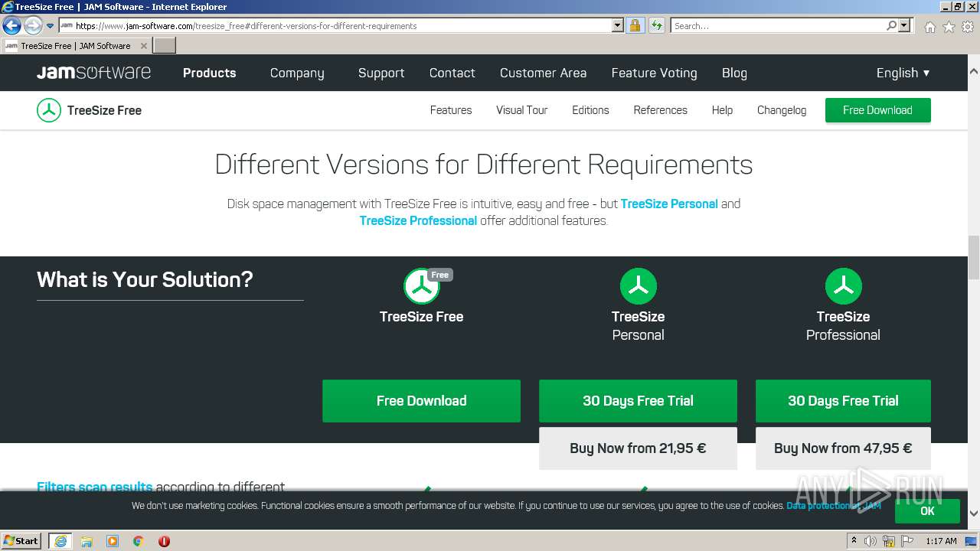
Task: Click the red Opera-style taskbar icon
Action: click(164, 541)
